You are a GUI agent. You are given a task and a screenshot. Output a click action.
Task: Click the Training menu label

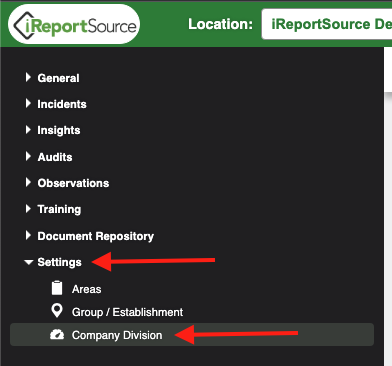pyautogui.click(x=59, y=209)
